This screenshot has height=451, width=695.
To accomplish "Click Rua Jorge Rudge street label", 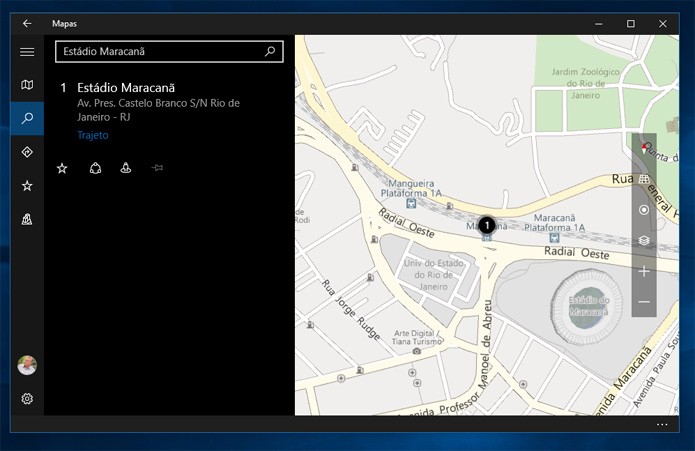I will click(351, 310).
